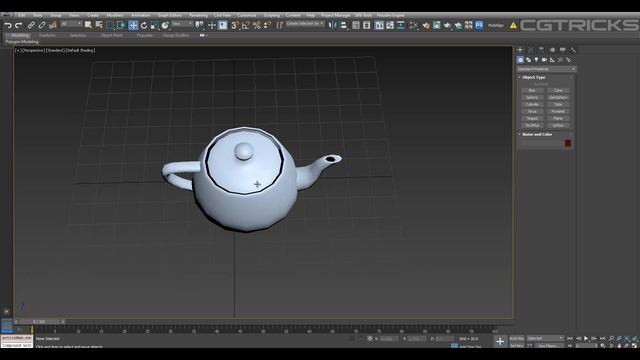Open the Create Selection Set dropdown
The width and height of the screenshot is (640, 360).
(x=305, y=24)
